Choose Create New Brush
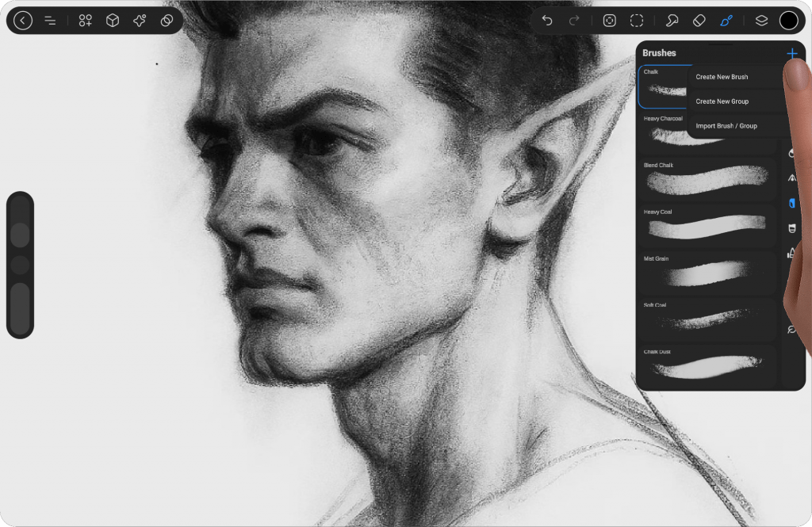Viewport: 812px width, 527px height. pyautogui.click(x=722, y=77)
